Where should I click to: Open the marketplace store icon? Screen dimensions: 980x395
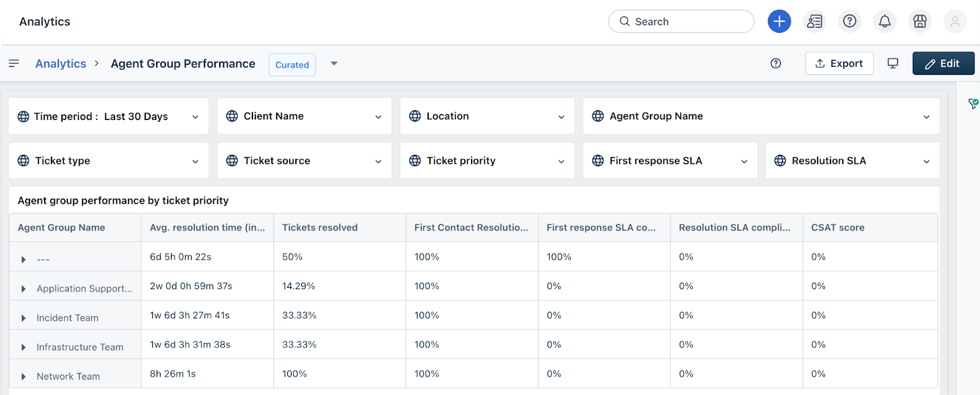(x=919, y=21)
